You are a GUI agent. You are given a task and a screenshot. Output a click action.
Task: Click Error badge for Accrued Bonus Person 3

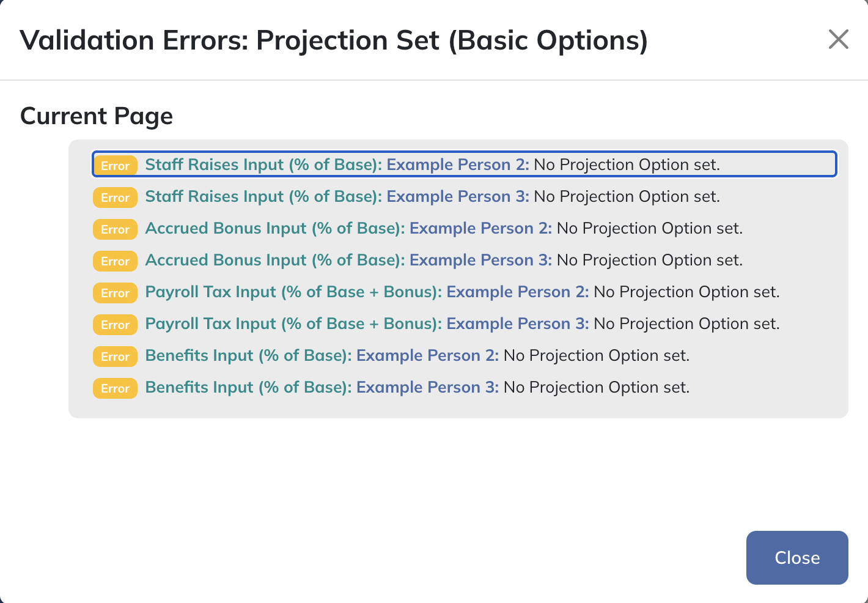(115, 261)
